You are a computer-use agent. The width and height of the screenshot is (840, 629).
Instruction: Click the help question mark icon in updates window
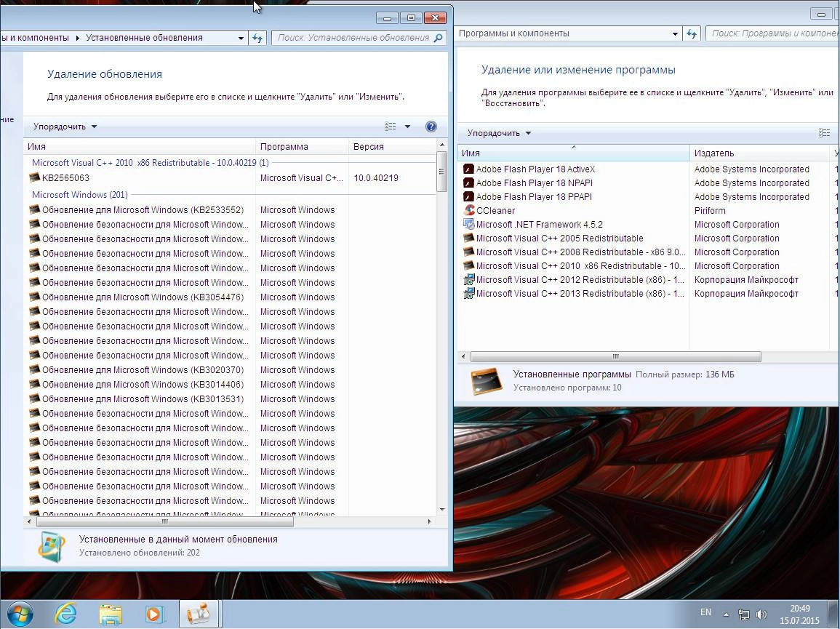point(431,127)
